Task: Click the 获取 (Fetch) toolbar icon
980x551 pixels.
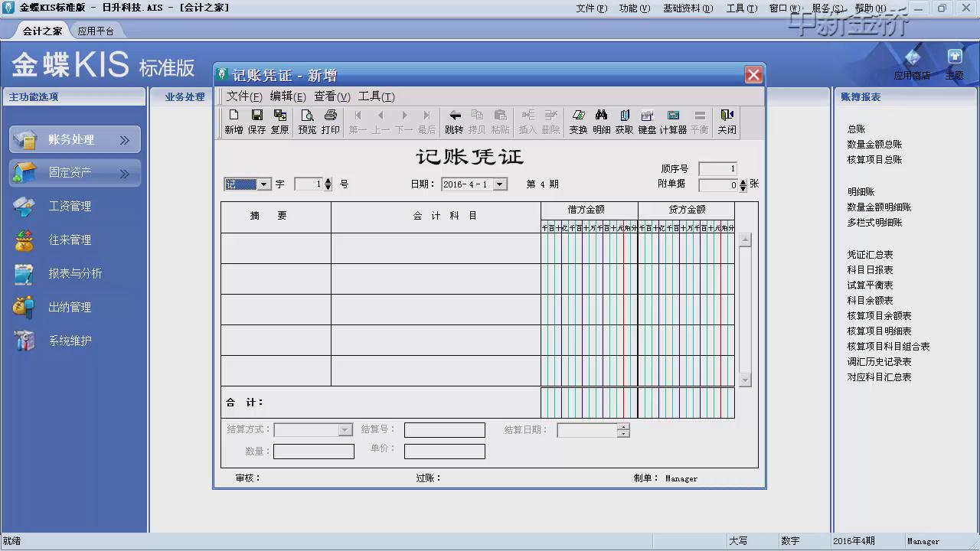Action: pos(624,122)
